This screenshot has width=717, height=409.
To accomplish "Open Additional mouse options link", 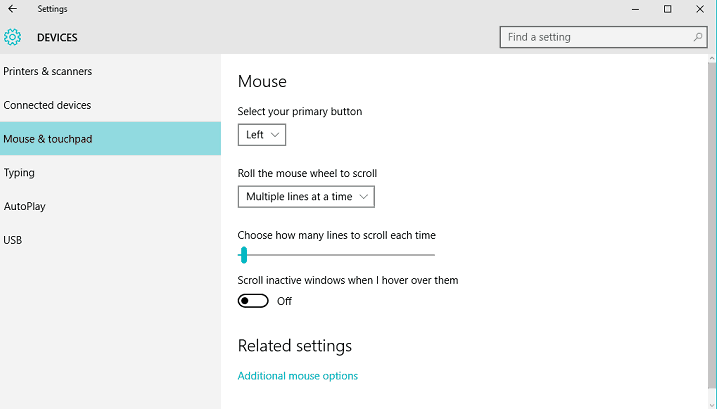I will tap(297, 376).
